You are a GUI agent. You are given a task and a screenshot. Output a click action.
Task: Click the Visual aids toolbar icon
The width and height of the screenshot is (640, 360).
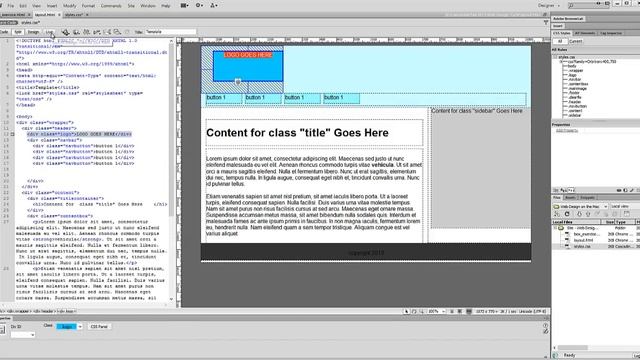(117, 32)
